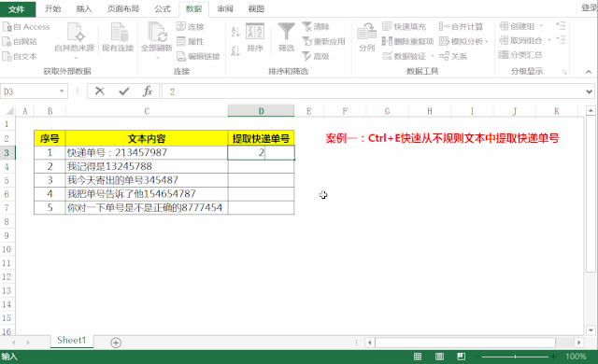Import data from web (自网站)

(x=20, y=41)
